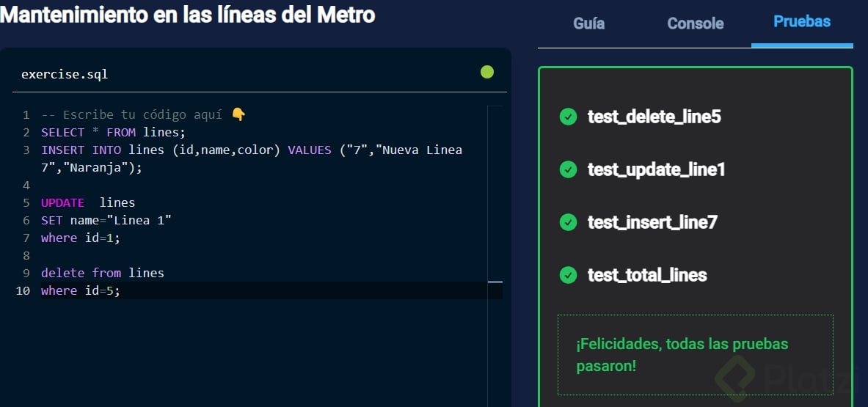The height and width of the screenshot is (407, 868).
Task: Open the Console tab
Action: pyautogui.click(x=695, y=23)
